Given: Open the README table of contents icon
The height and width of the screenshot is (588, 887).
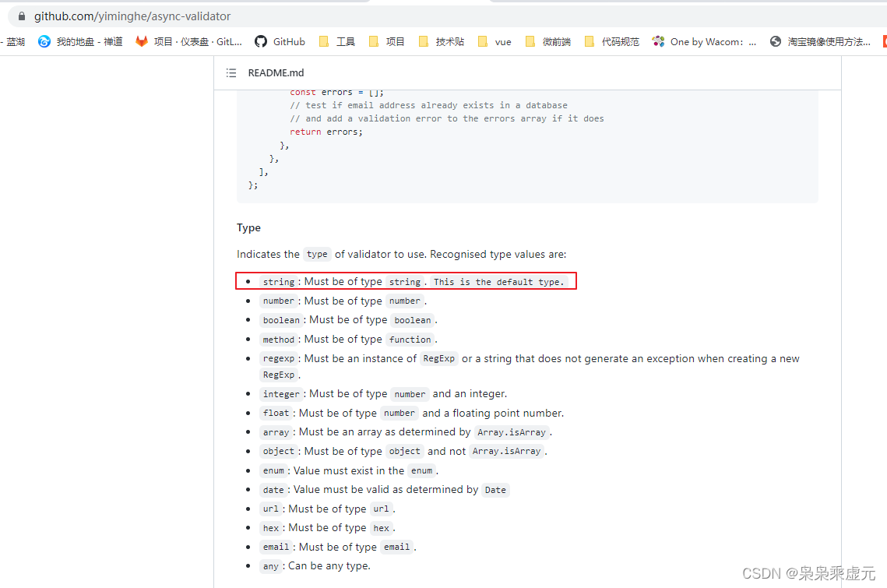Looking at the screenshot, I should pyautogui.click(x=231, y=73).
